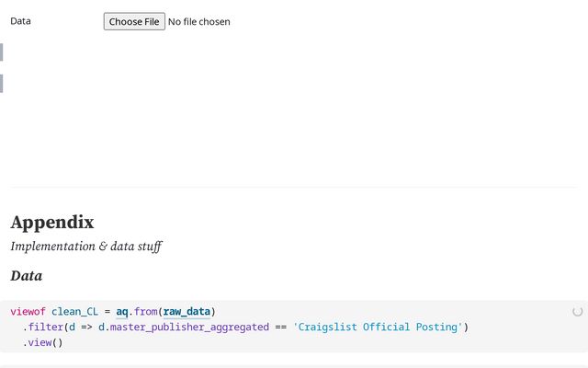This screenshot has width=588, height=368.
Task: Open the raw_data reference in the code
Action: coord(187,312)
